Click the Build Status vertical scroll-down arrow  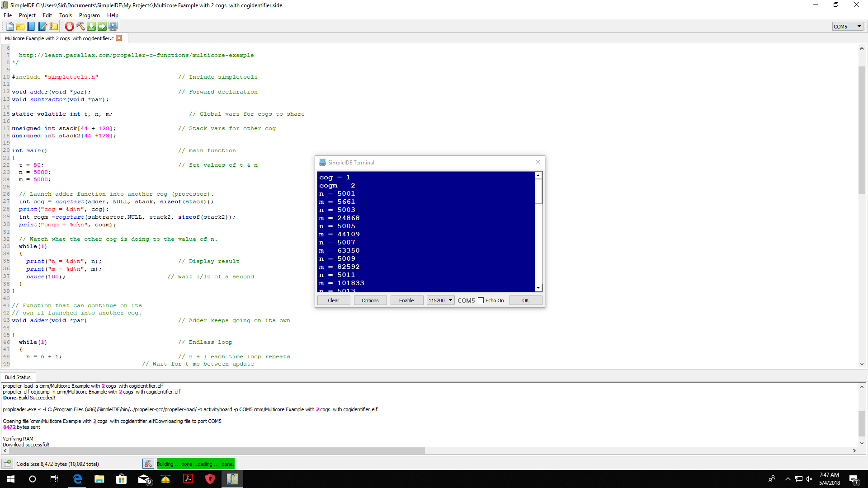coord(862,443)
